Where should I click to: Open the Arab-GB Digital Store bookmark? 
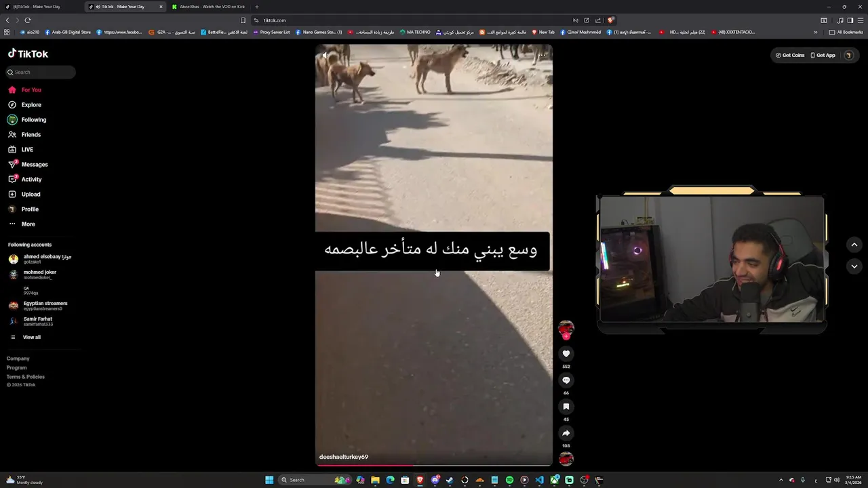[x=68, y=32]
